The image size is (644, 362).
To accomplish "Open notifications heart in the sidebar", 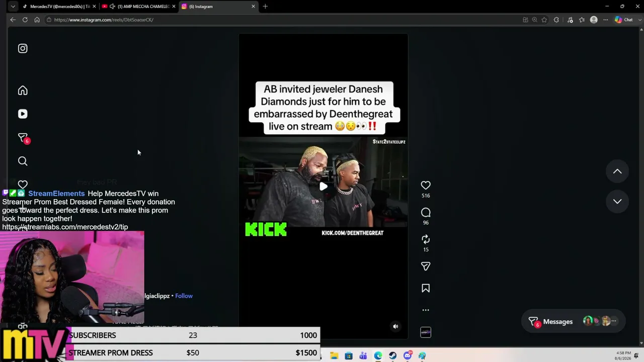I will (x=23, y=184).
